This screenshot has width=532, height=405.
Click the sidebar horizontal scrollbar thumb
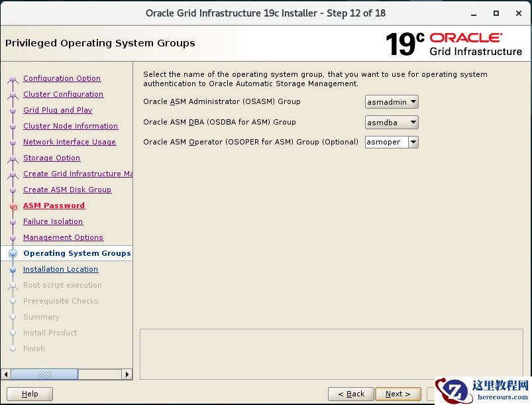44,375
